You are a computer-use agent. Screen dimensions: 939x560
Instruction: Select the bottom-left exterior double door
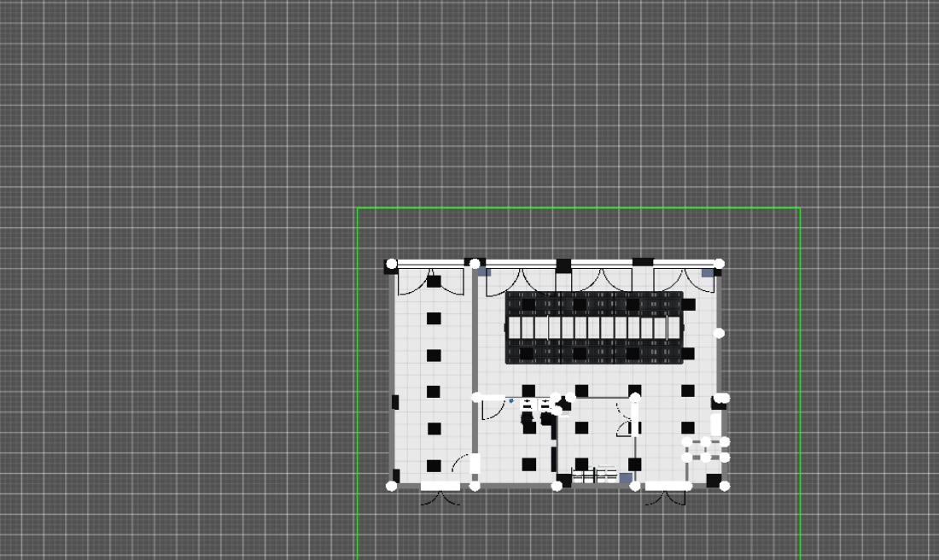click(x=440, y=496)
